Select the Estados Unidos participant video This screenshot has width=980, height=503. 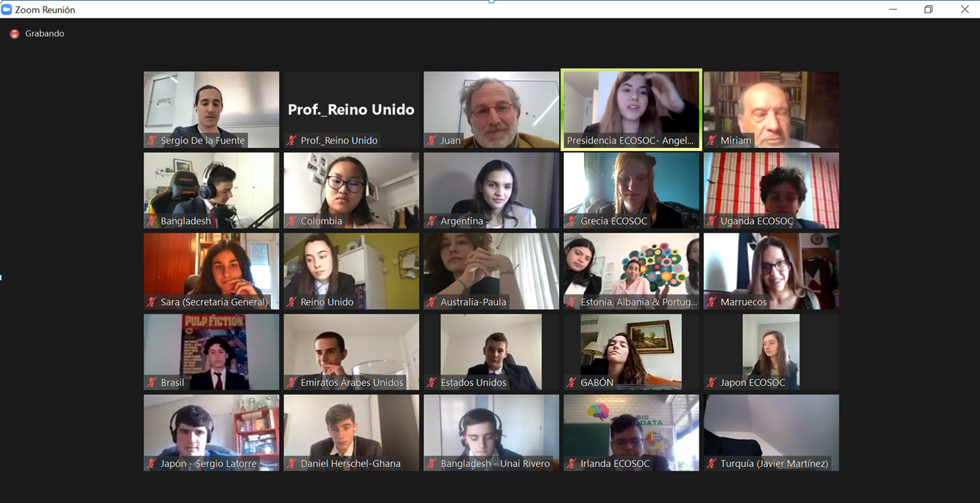[x=491, y=352]
